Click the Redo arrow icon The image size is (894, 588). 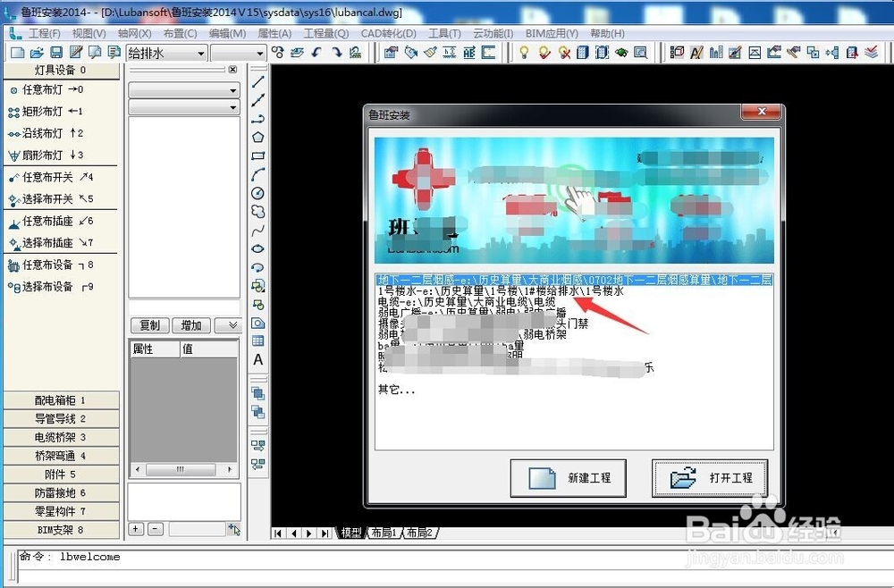click(x=336, y=53)
